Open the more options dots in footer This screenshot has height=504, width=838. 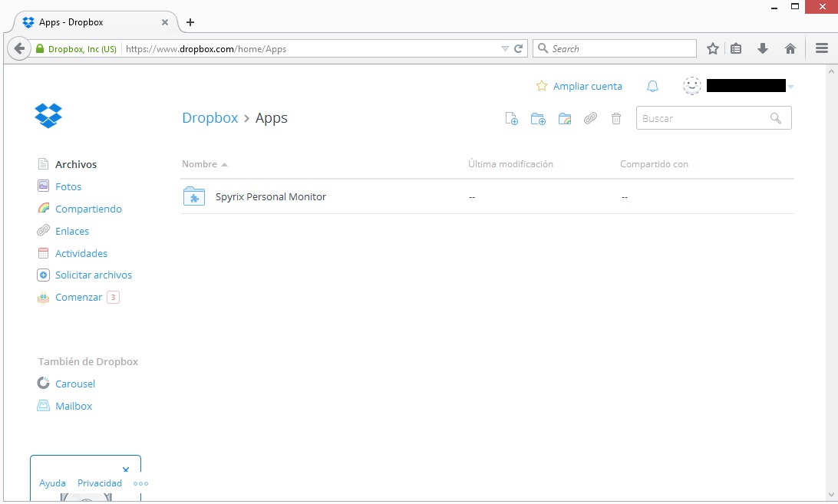pyautogui.click(x=140, y=483)
